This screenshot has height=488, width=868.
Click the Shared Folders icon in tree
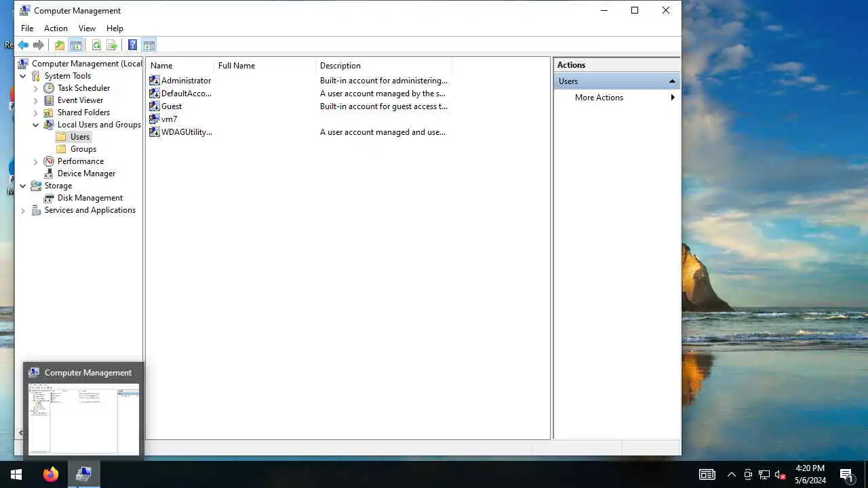pyautogui.click(x=49, y=113)
